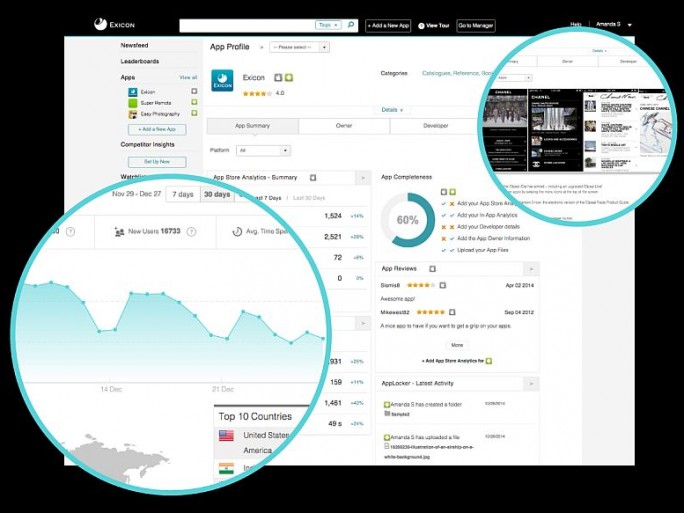Click Add the App Owner Information item
Viewport: 684px width, 513px height.
click(493, 239)
